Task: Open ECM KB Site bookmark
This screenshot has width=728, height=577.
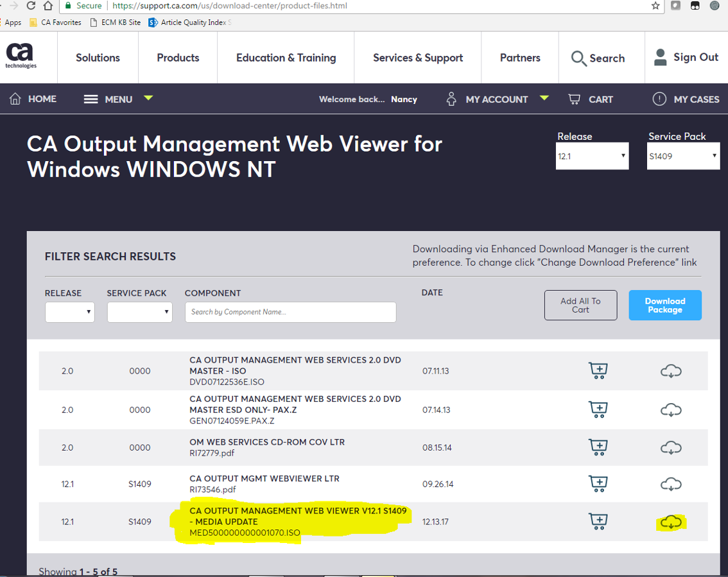Action: pos(116,22)
